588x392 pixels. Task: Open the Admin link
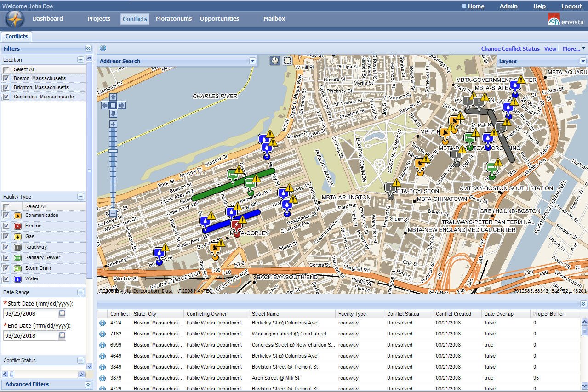508,6
